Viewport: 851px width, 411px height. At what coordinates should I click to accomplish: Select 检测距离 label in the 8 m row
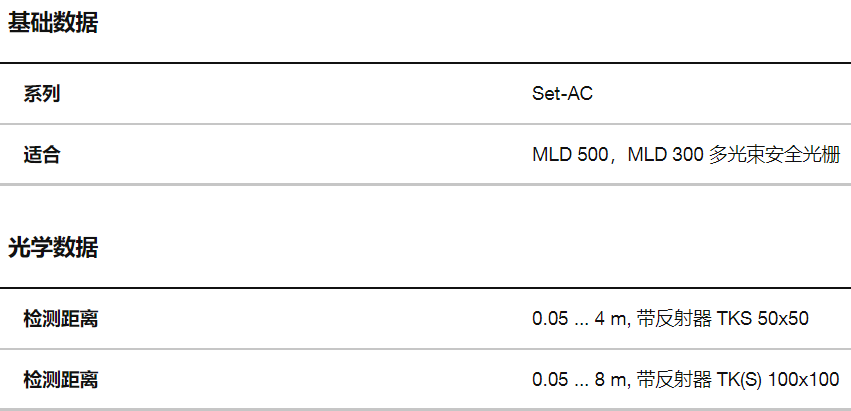point(61,380)
